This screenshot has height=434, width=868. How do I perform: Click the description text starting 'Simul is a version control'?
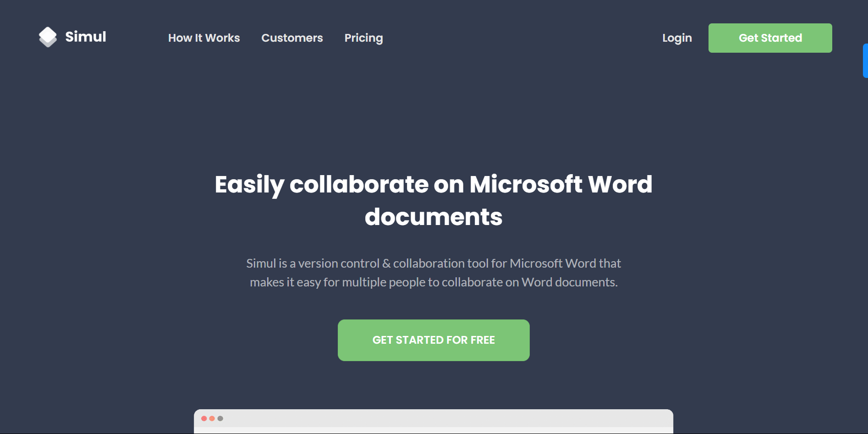point(434,273)
